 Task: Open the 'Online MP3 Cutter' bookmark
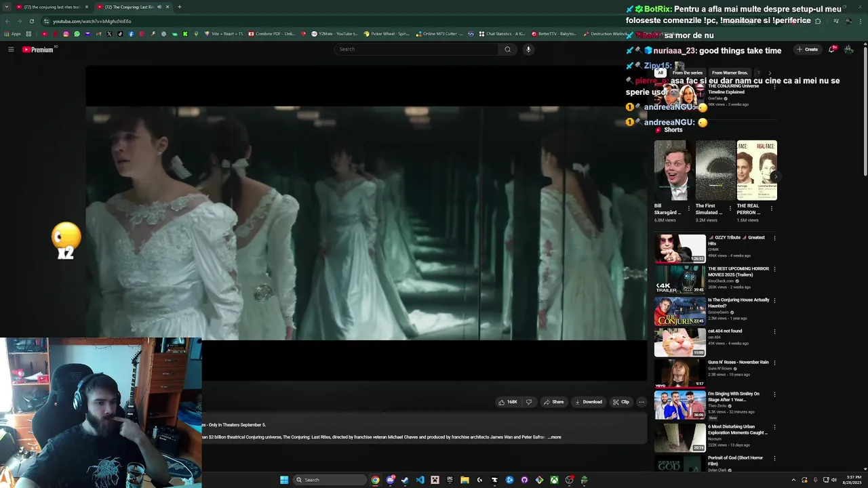(x=439, y=34)
